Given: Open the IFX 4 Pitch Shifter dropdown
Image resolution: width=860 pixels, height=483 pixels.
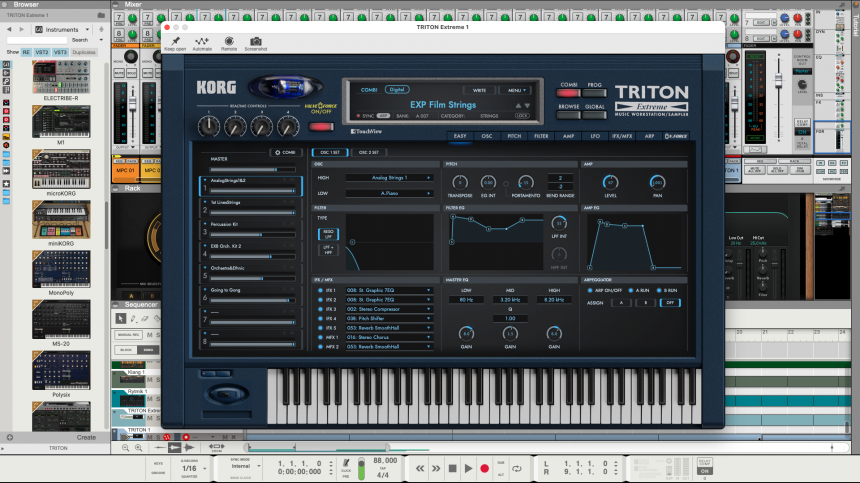Looking at the screenshot, I should point(389,319).
